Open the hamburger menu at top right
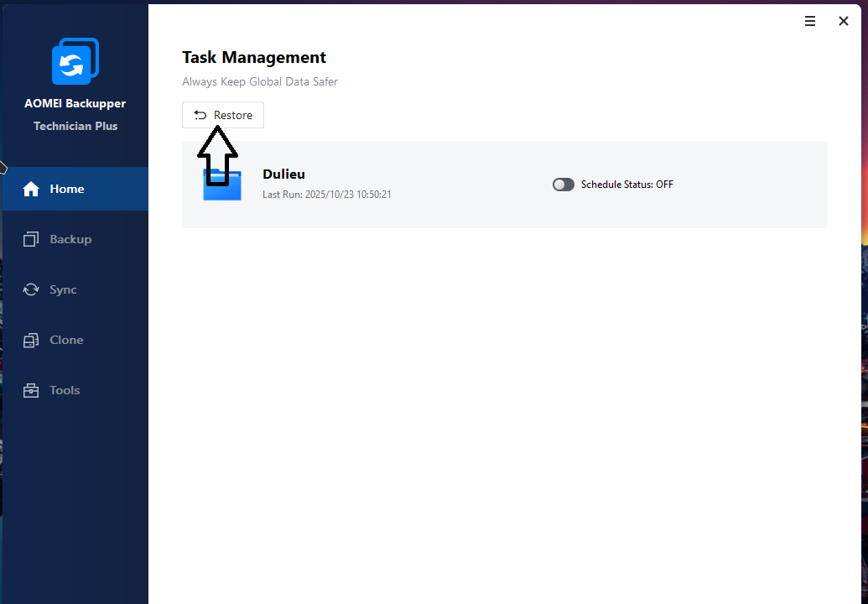This screenshot has width=868, height=604. (810, 22)
